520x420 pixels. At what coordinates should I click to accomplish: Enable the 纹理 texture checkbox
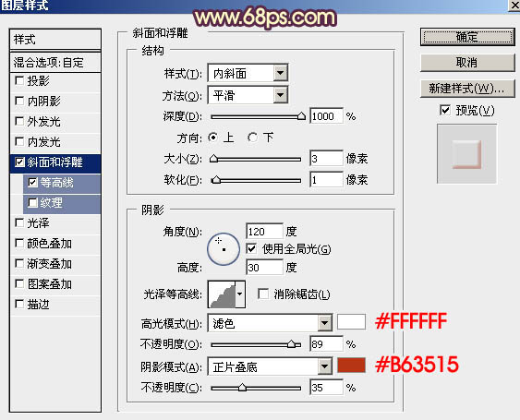tap(32, 202)
